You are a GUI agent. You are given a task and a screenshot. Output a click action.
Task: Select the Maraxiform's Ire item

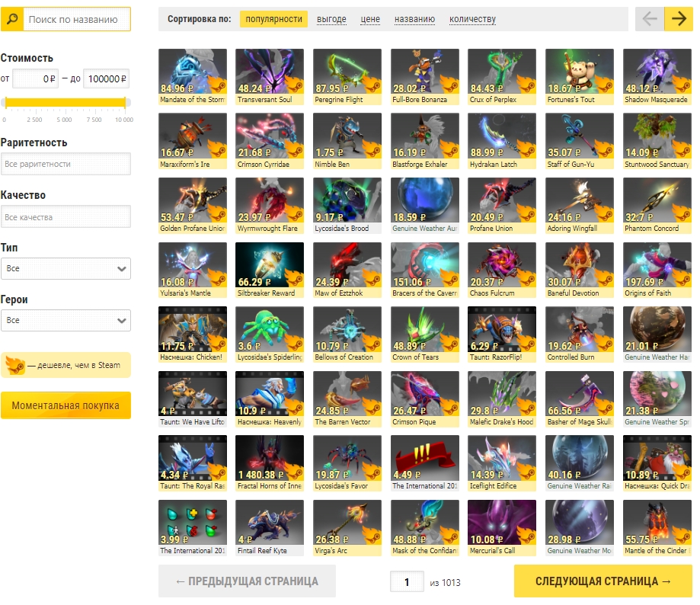point(193,141)
